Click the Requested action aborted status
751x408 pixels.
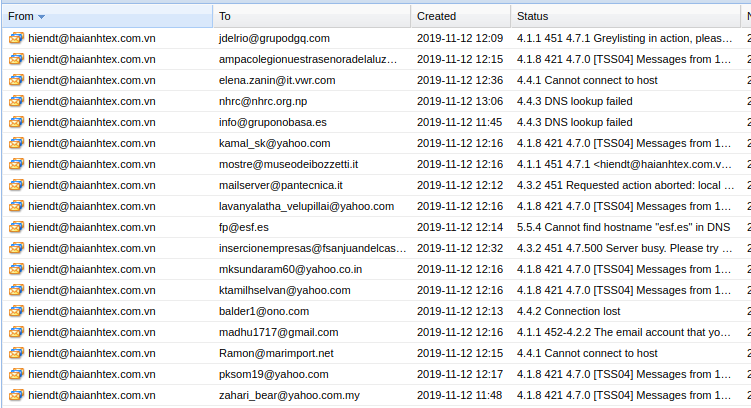point(625,185)
